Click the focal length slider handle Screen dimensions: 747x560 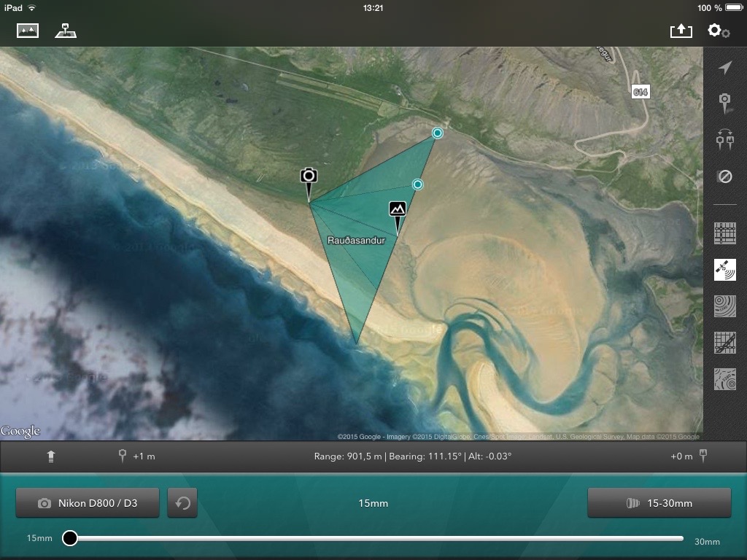70,538
